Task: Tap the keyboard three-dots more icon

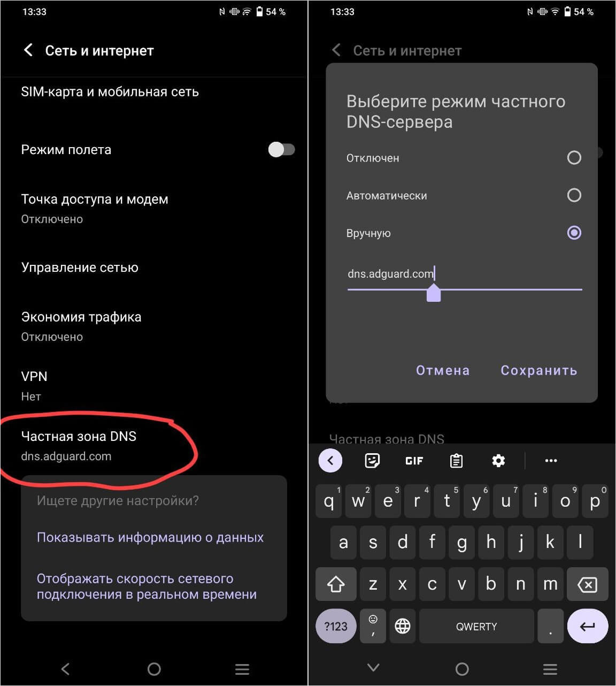Action: [551, 461]
